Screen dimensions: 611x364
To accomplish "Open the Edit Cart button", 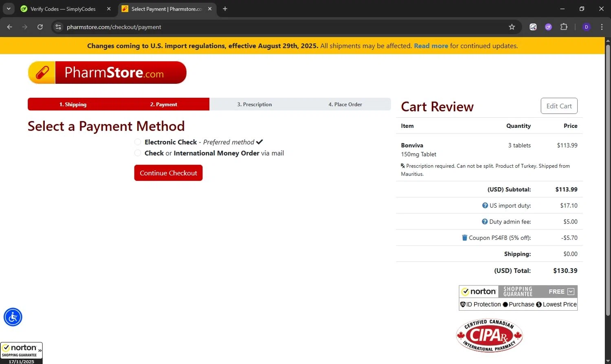I will pos(559,106).
